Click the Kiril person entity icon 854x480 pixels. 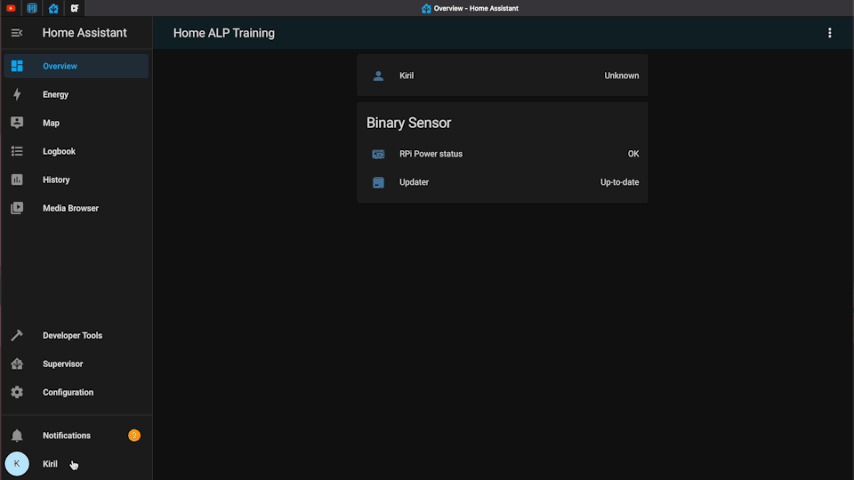click(x=378, y=76)
